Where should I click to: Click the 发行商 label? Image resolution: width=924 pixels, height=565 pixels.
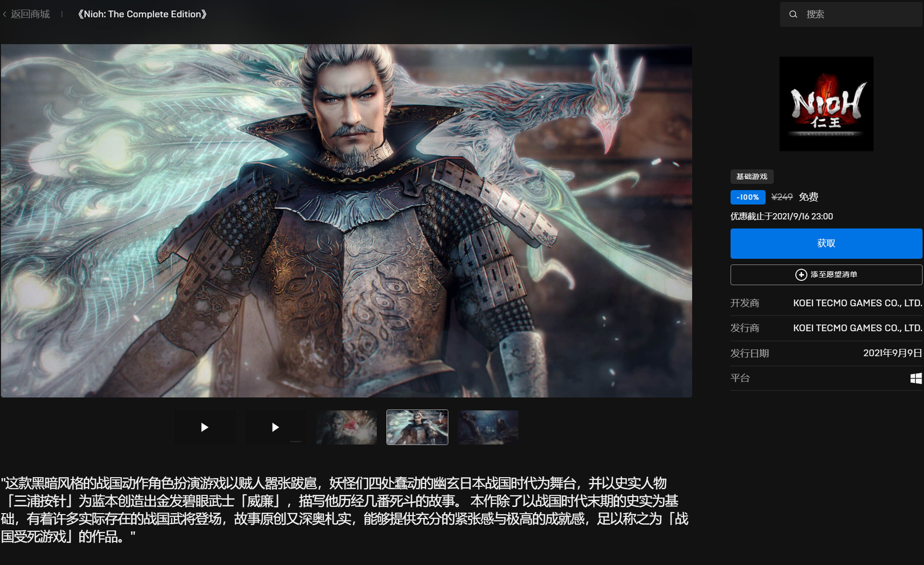tap(744, 328)
